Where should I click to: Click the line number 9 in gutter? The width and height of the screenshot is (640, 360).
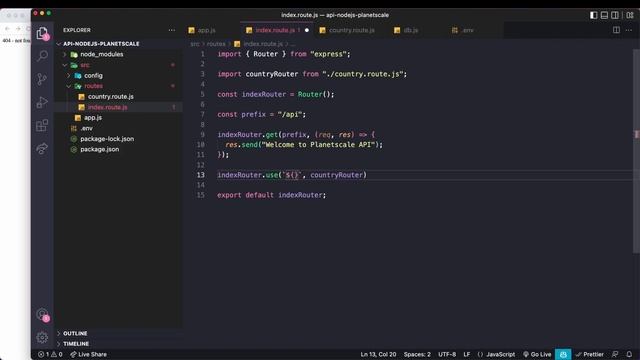(202, 135)
